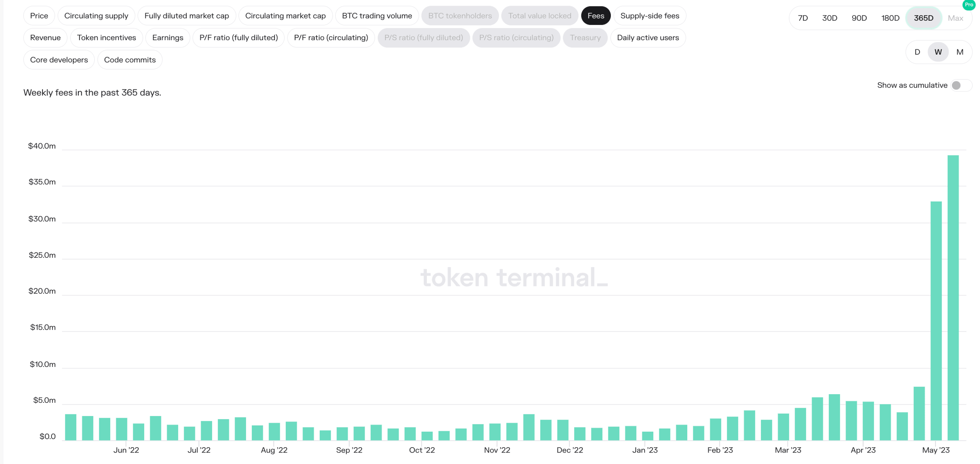This screenshot has height=464, width=980.
Task: Open the Max time range
Action: tap(955, 18)
